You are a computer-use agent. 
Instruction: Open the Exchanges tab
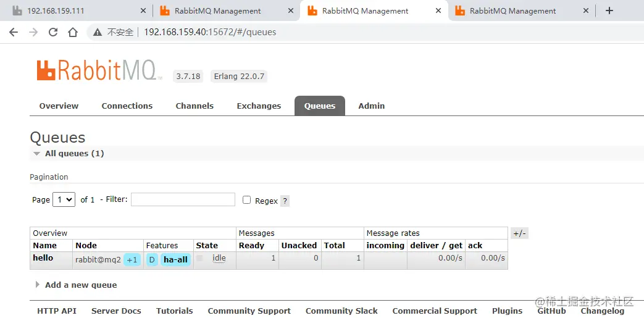pyautogui.click(x=259, y=106)
